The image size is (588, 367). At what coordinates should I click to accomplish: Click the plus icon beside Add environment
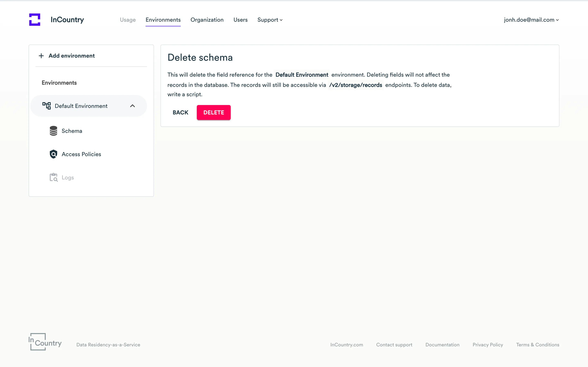(x=41, y=56)
